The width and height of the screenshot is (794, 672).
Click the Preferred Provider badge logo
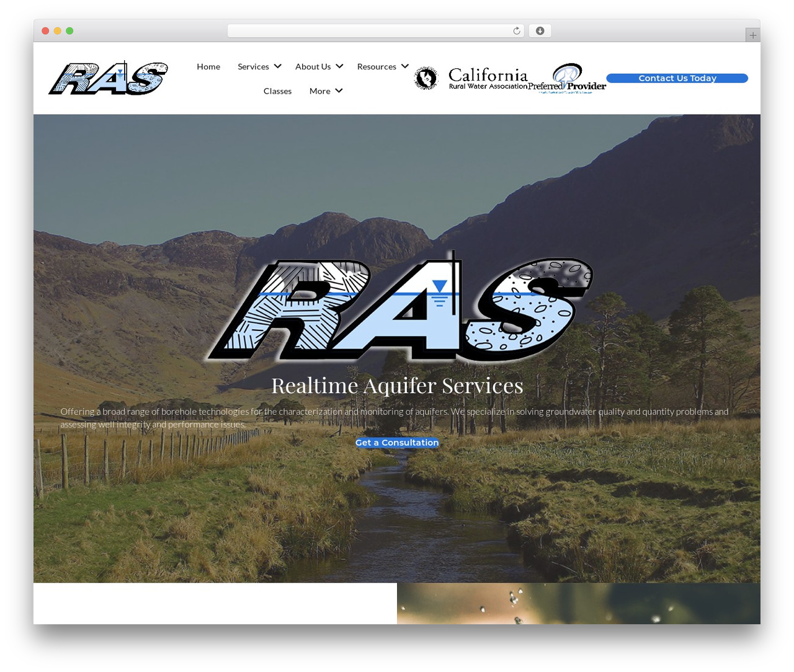[x=567, y=78]
